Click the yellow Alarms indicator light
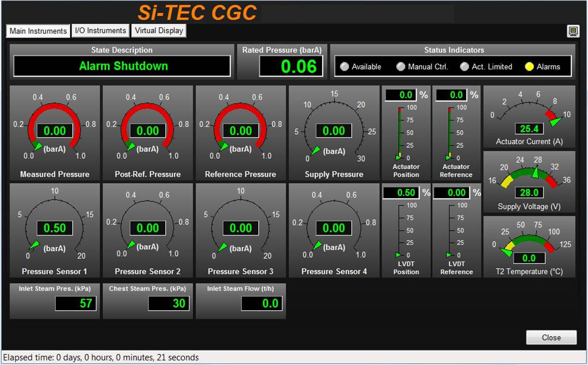 [x=529, y=67]
